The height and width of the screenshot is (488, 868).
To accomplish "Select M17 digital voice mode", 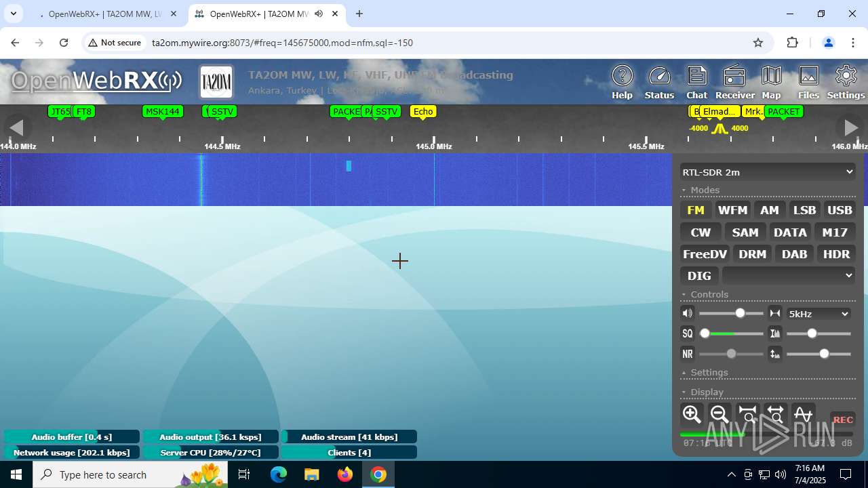I will tap(835, 232).
